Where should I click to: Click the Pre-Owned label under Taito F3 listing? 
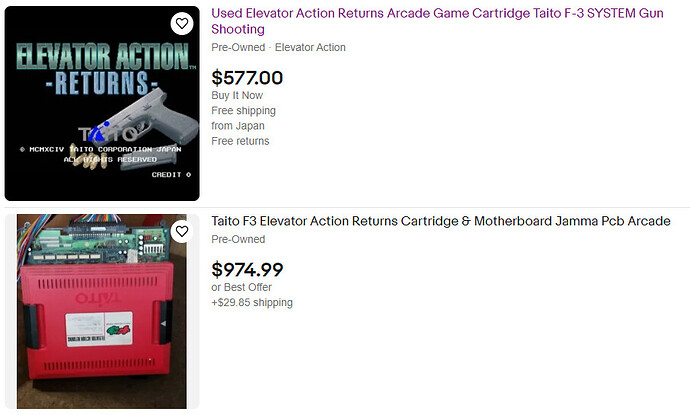238,239
